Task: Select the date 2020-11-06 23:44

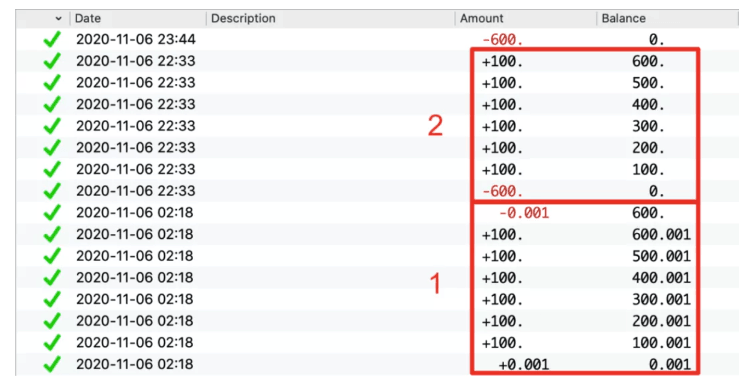Action: [136, 39]
